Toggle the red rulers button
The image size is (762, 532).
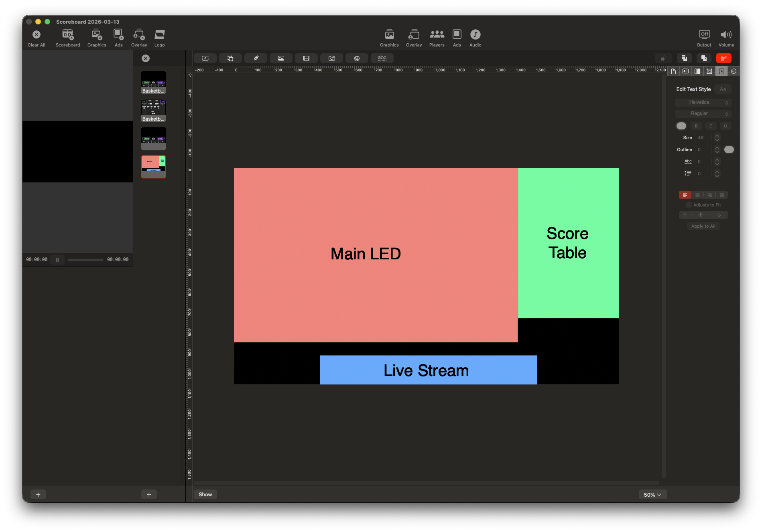[723, 58]
